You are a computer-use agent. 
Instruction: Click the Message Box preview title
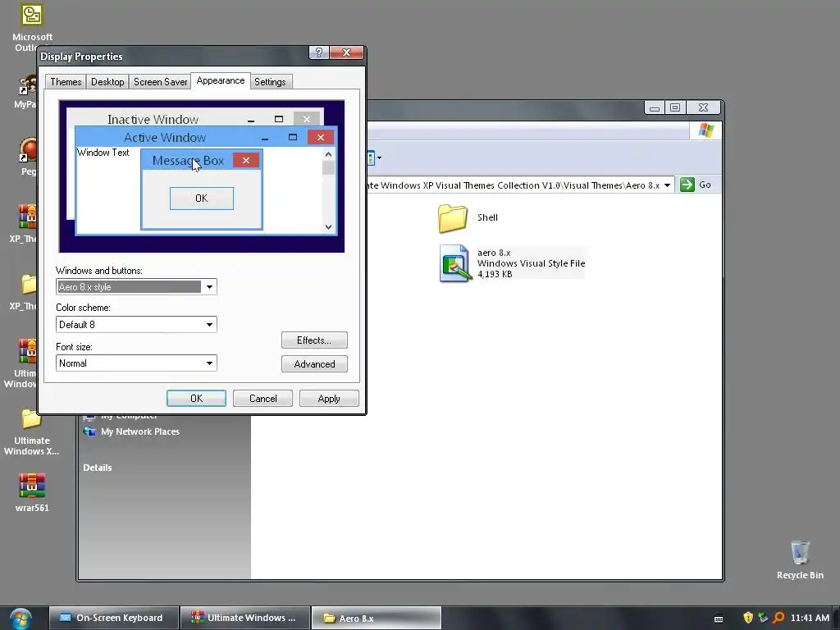pyautogui.click(x=188, y=161)
